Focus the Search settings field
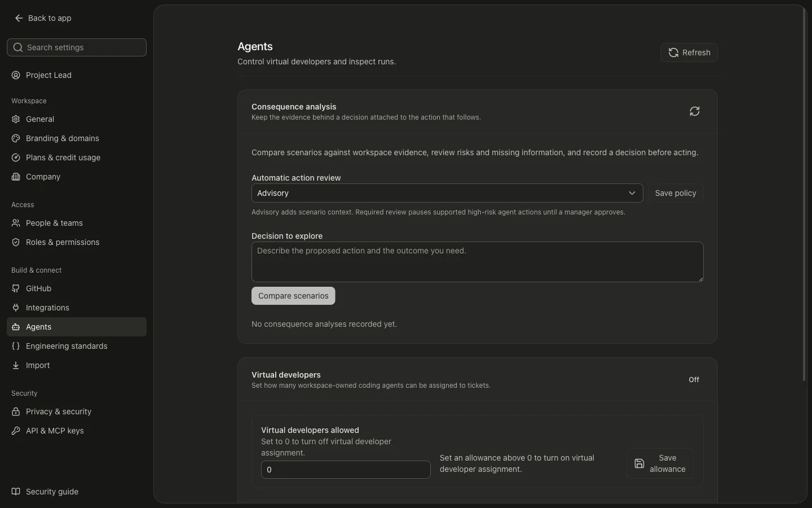 77,47
